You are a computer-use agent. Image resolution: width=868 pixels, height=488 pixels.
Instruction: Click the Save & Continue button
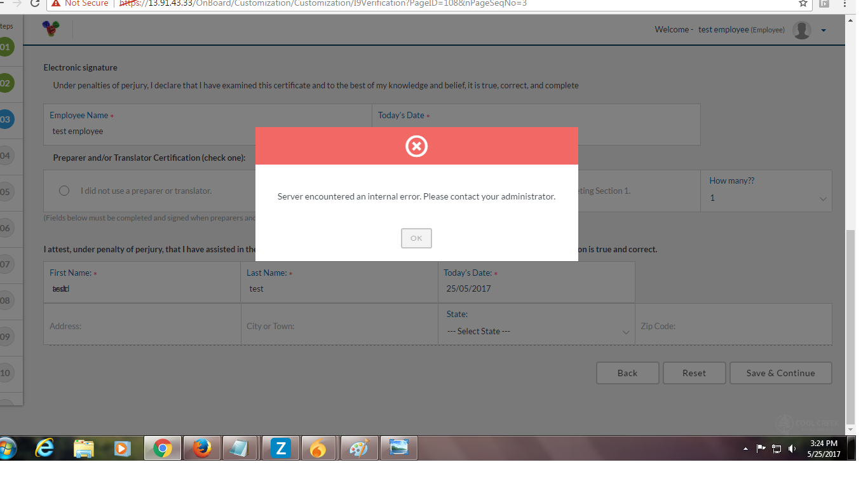(780, 373)
